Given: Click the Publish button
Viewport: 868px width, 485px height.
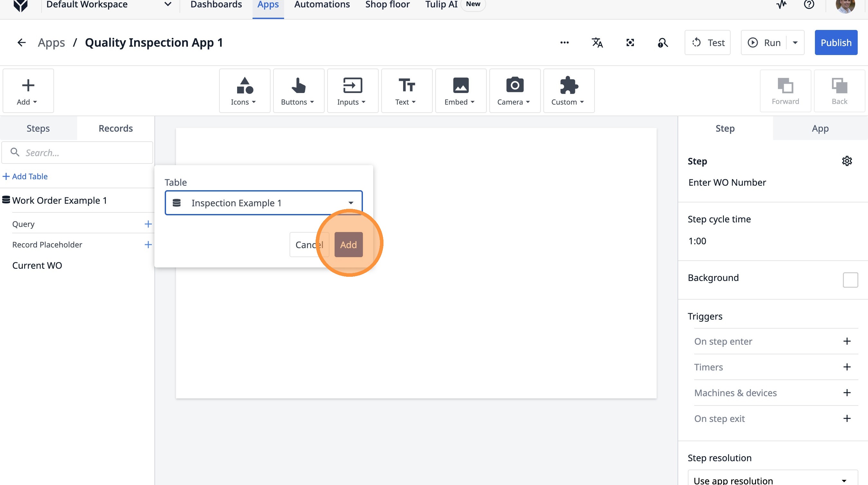Looking at the screenshot, I should click(836, 42).
